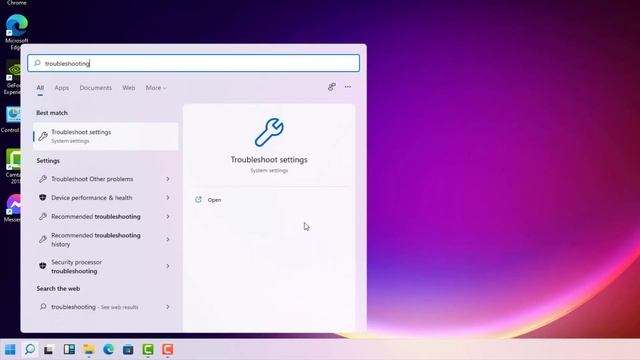Open Security processor troubleshooting result
The height and width of the screenshot is (360, 640).
106,266
